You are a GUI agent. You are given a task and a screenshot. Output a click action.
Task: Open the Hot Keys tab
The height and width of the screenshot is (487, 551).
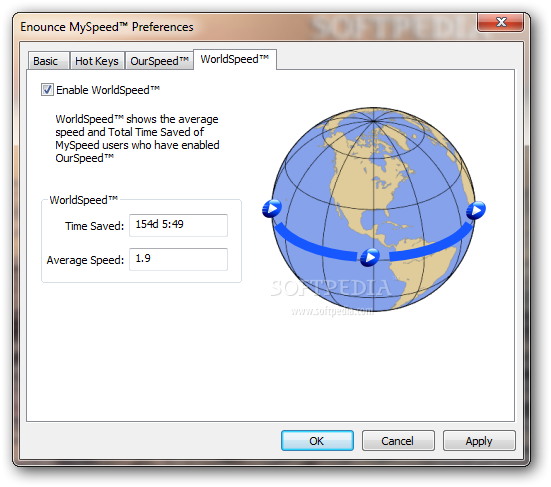pyautogui.click(x=97, y=61)
